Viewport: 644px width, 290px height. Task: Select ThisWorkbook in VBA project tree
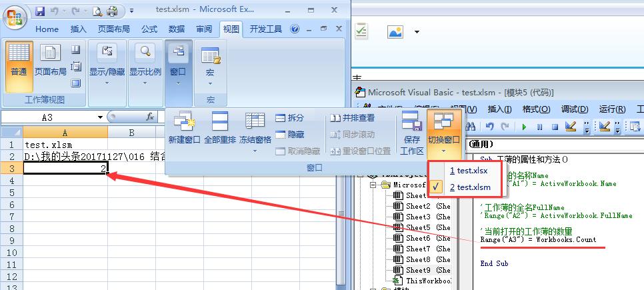point(422,281)
